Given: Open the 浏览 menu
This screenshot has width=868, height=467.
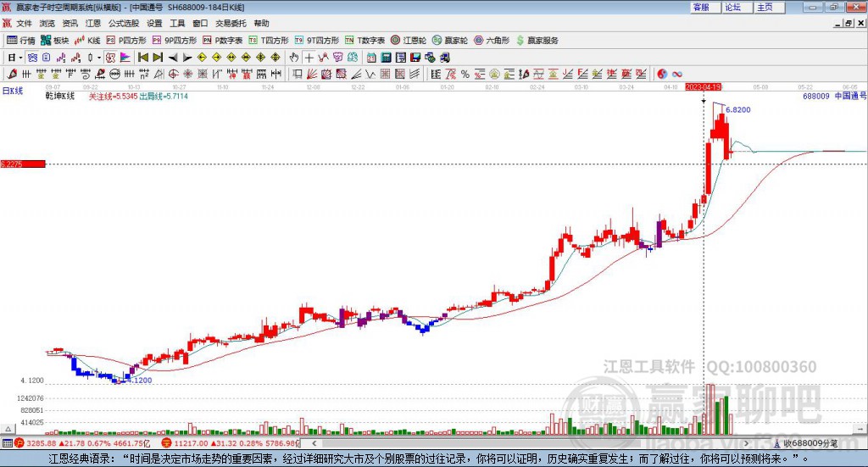Looking at the screenshot, I should [x=47, y=23].
